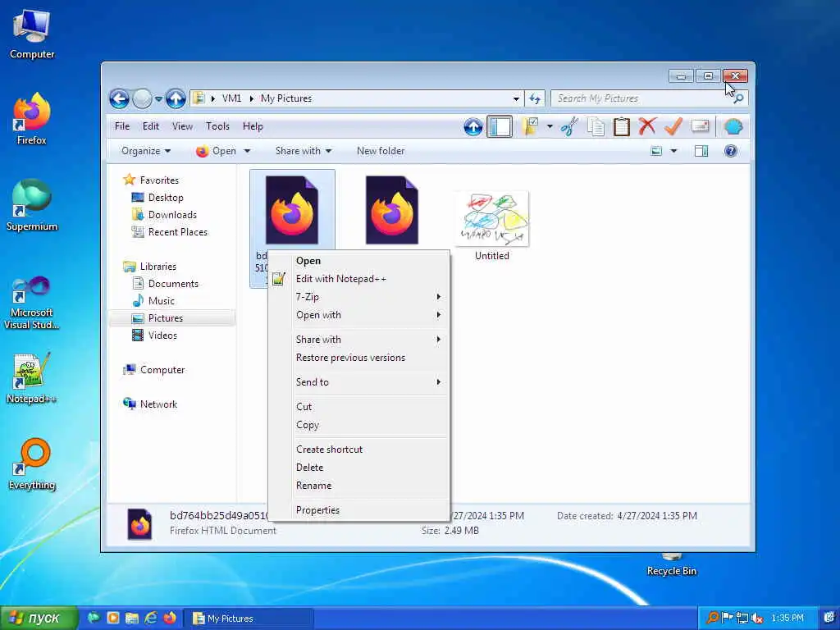Open Firefox desktop shortcut
The height and width of the screenshot is (630, 840).
32,119
